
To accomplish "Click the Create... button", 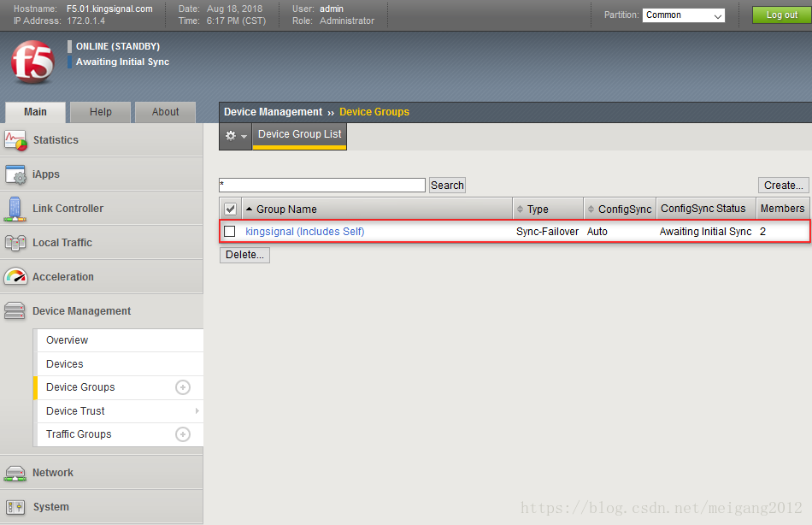I will click(x=783, y=185).
